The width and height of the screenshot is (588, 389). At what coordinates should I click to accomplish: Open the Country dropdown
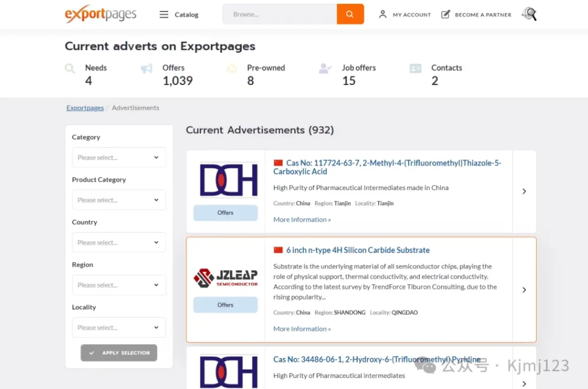coord(119,242)
